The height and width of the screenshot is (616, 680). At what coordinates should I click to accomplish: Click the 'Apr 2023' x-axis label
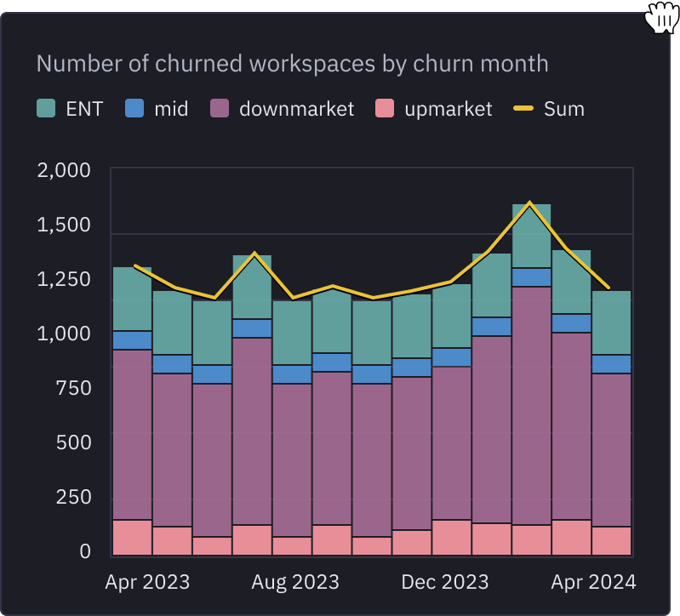[147, 582]
